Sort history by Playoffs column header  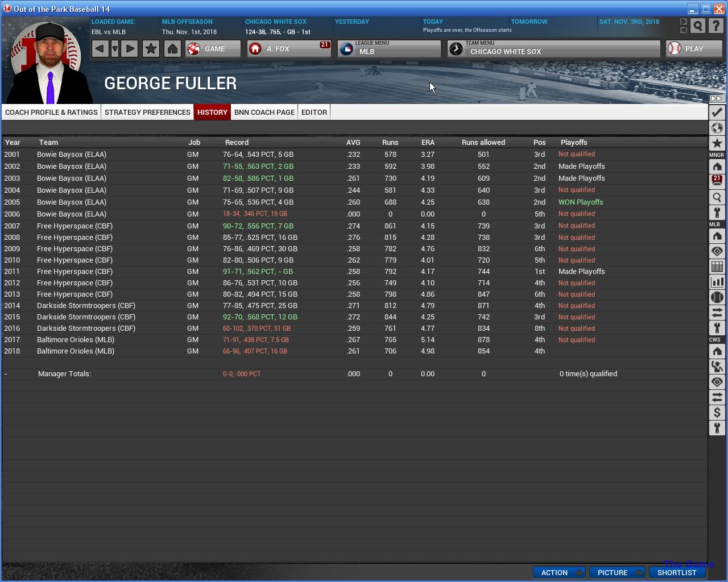click(x=574, y=143)
